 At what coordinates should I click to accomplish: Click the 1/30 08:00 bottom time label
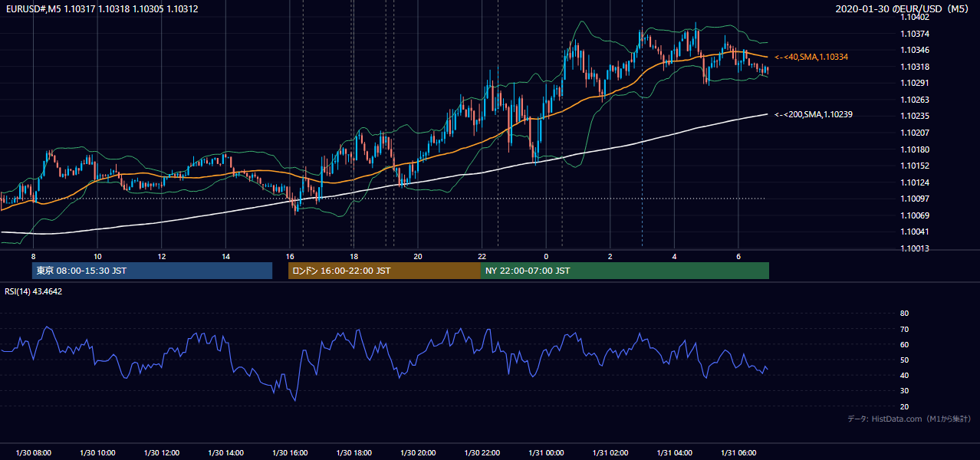[33, 453]
